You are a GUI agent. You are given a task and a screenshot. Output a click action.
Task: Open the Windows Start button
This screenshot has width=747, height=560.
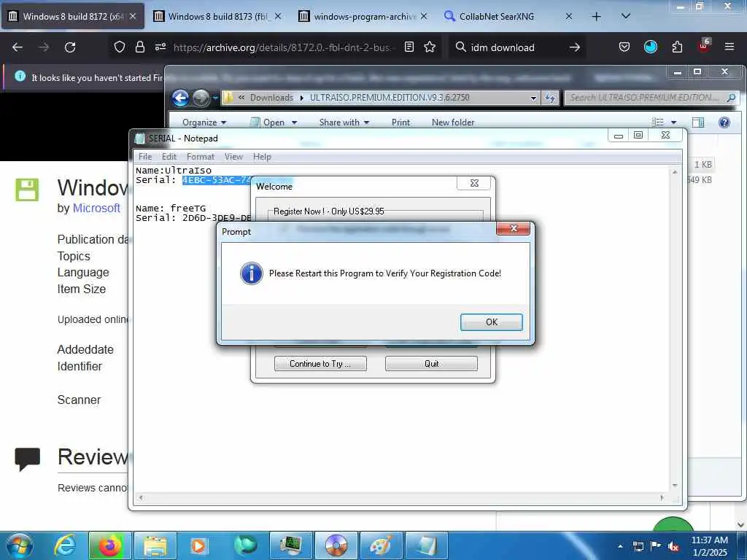point(19,545)
